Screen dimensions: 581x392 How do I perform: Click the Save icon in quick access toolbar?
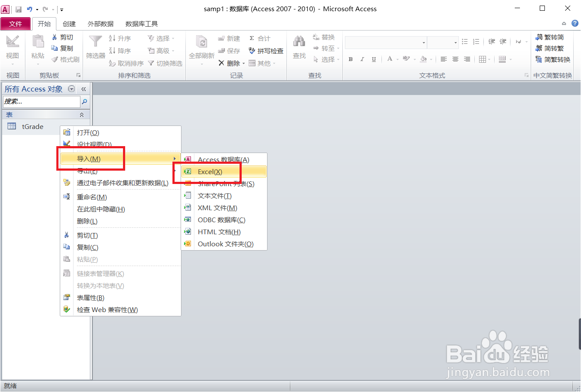tap(18, 9)
